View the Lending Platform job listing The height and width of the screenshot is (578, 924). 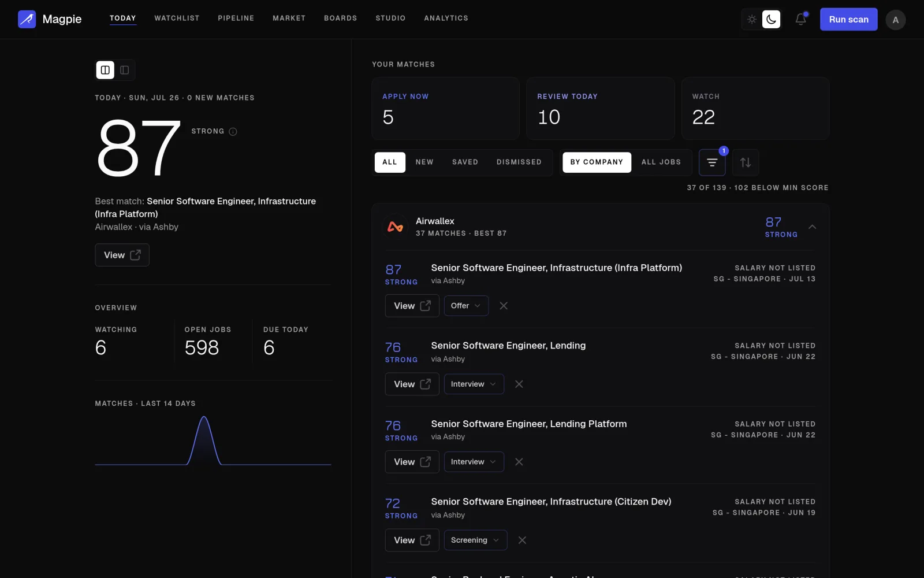click(x=412, y=462)
